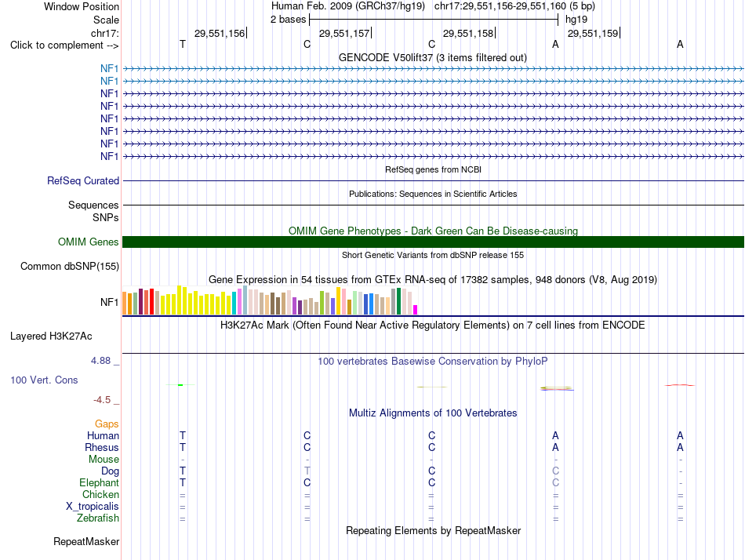
Task: Click the Layered H3K27Ac track label
Action: point(51,336)
